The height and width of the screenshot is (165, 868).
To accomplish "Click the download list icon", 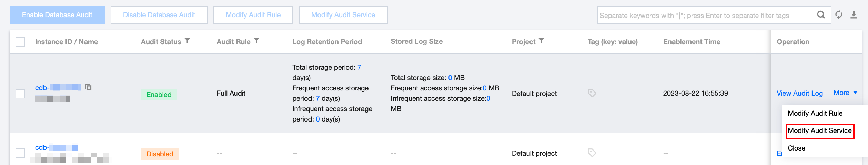I will pyautogui.click(x=854, y=15).
